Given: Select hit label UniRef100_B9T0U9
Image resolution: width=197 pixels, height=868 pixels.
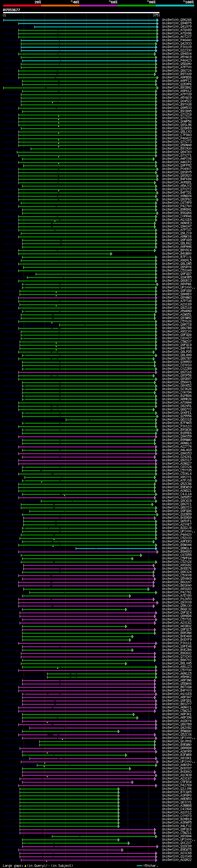Looking at the screenshot, I should click(x=176, y=74).
